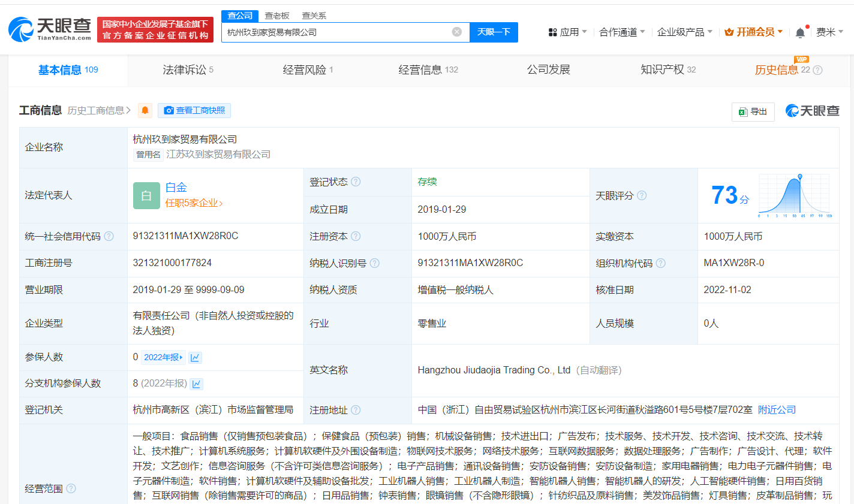Click the company name search field
The width and height of the screenshot is (854, 504).
click(336, 32)
